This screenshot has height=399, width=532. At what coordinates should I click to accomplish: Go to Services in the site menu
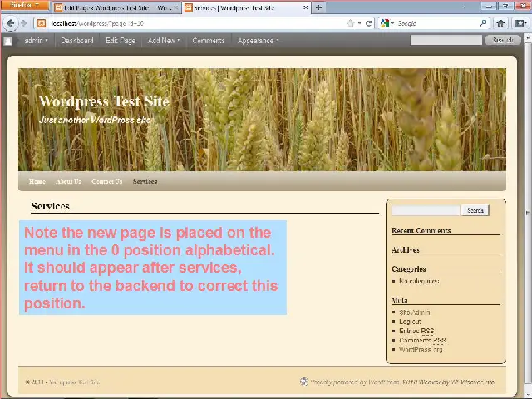tap(145, 181)
